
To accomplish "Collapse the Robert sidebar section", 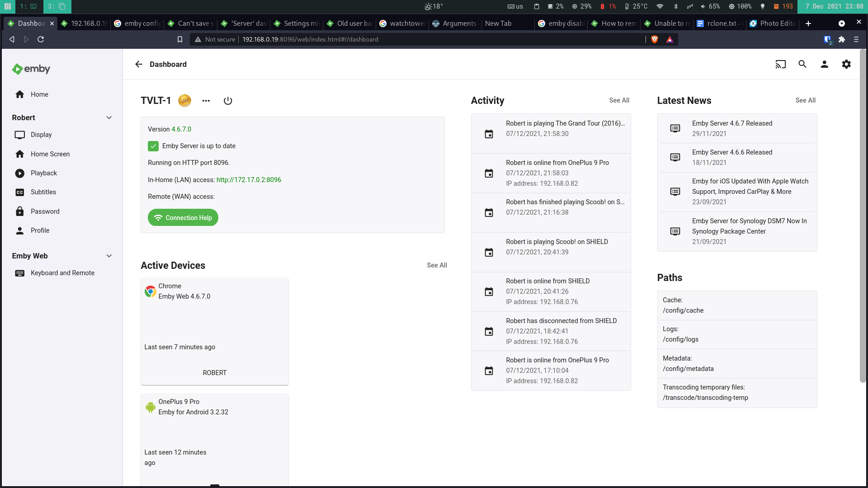I will [x=109, y=117].
